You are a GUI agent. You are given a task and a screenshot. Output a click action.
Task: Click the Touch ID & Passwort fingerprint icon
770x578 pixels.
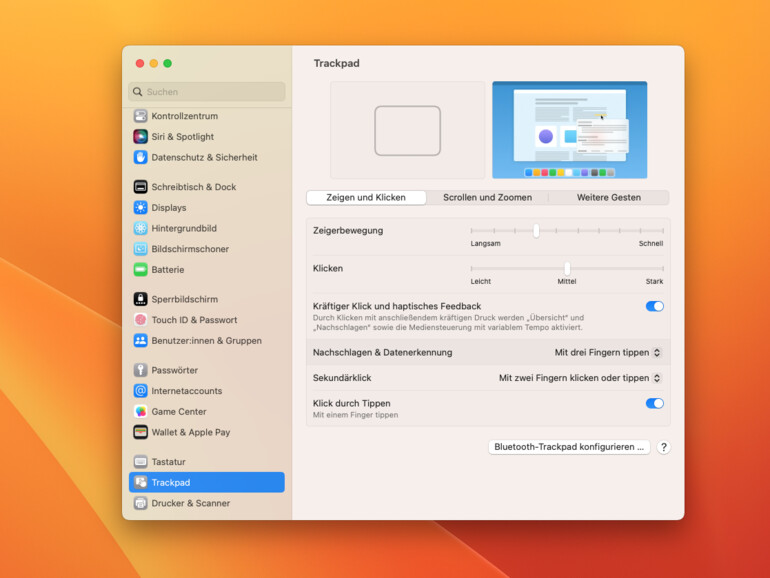[141, 320]
